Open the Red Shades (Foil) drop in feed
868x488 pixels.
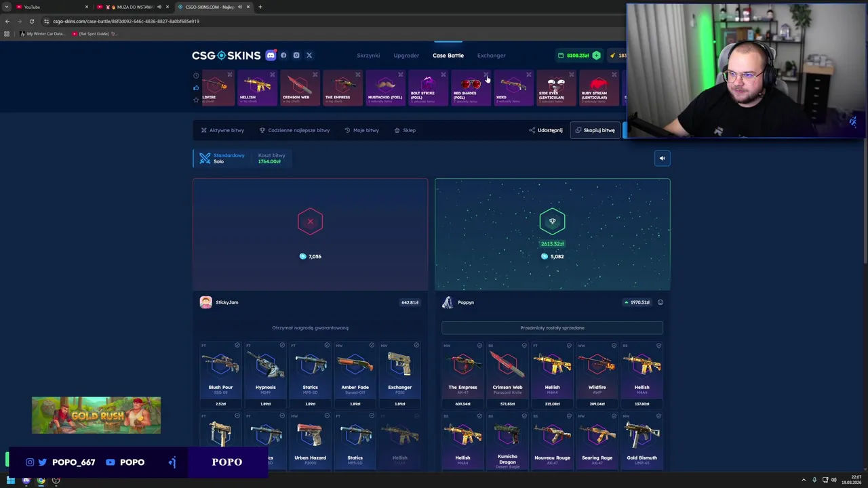(471, 88)
